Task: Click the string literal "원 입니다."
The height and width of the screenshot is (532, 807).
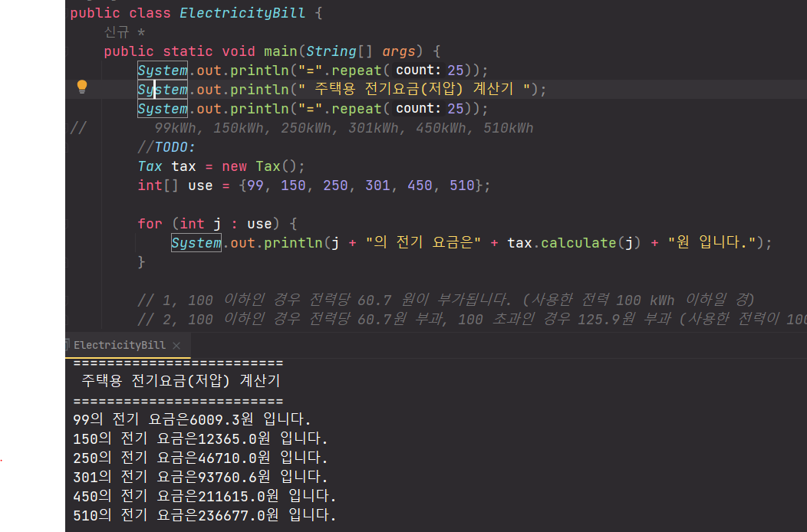Action: [x=712, y=243]
